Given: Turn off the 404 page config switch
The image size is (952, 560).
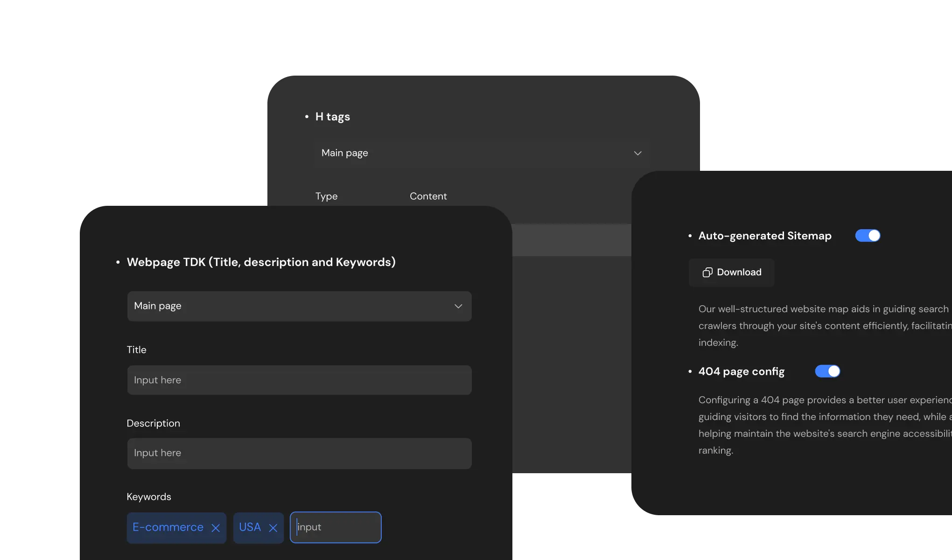Looking at the screenshot, I should coord(827,371).
